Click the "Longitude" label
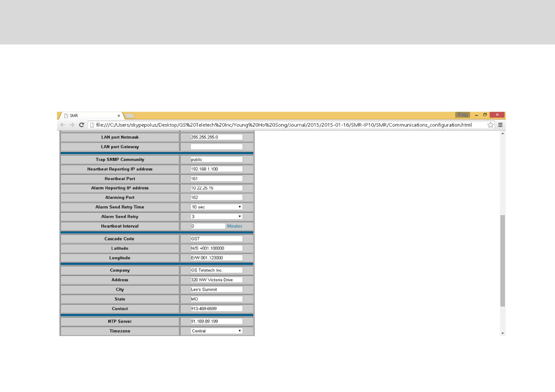Image resolution: width=555 pixels, height=392 pixels. point(120,258)
